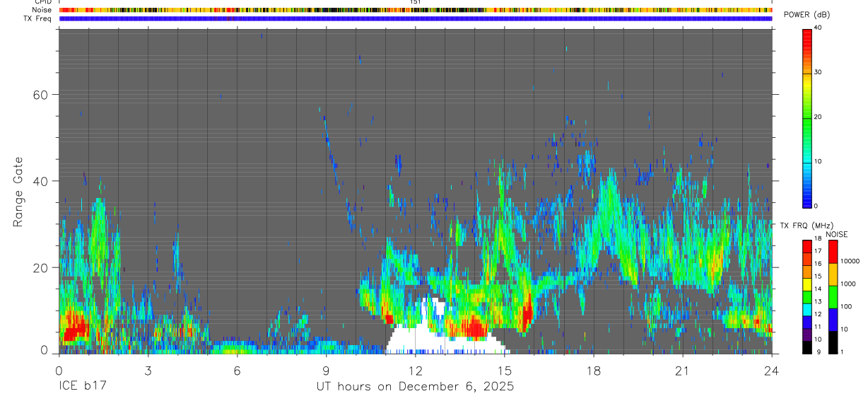Click the '17' label on TX FRQ scale
The height and width of the screenshot is (401, 868).
click(x=818, y=251)
